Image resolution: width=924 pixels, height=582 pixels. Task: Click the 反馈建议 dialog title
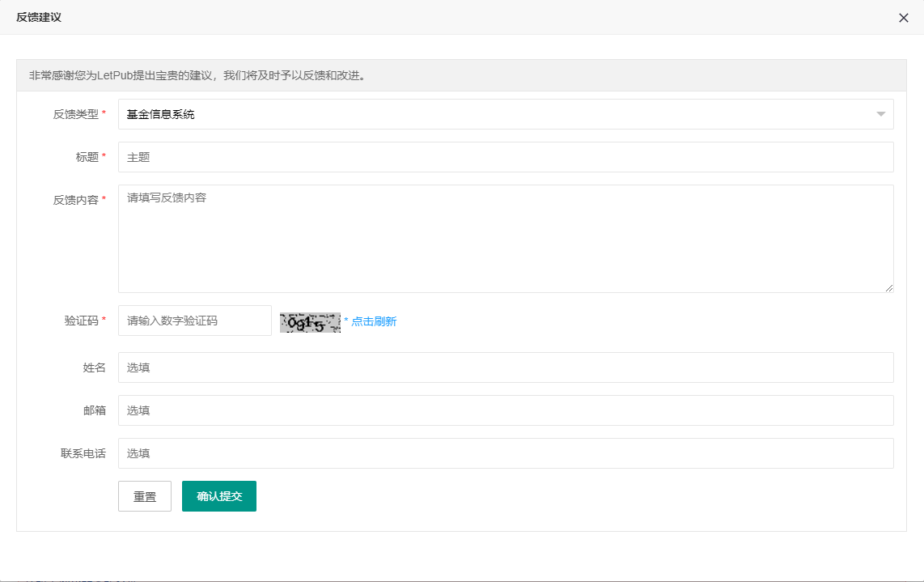39,17
